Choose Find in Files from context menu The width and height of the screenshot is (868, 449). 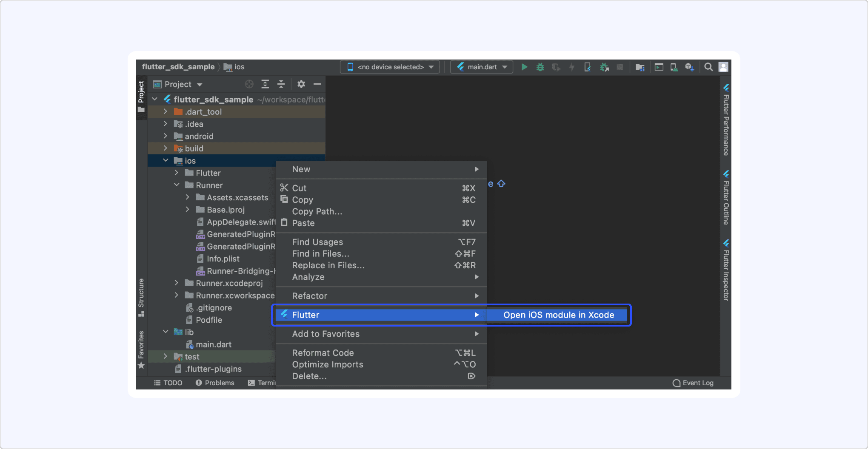(320, 254)
